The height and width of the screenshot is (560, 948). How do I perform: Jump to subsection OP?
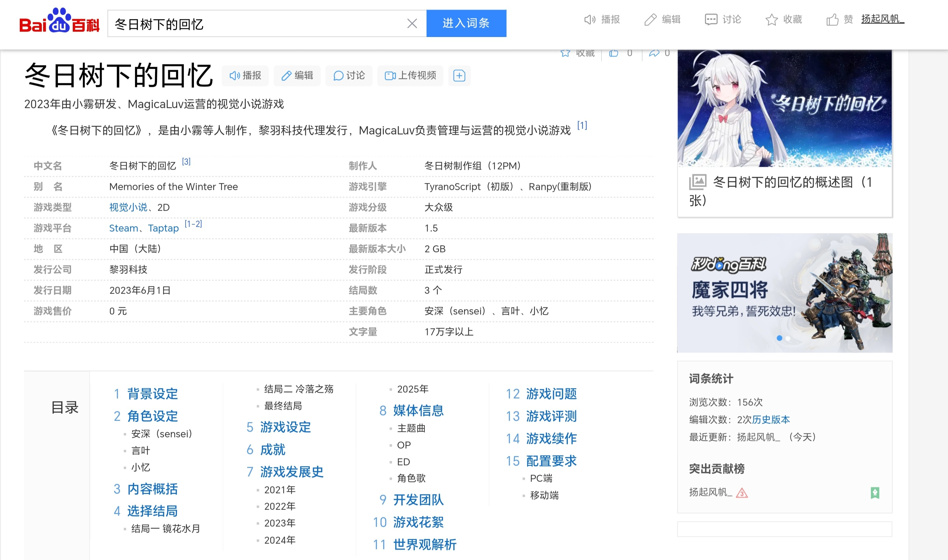(x=404, y=445)
